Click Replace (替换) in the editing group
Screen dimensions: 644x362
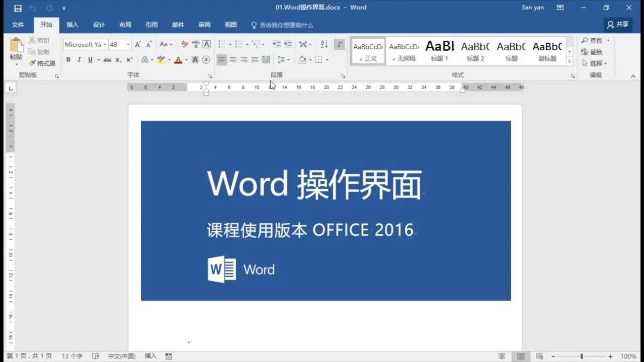tap(592, 52)
